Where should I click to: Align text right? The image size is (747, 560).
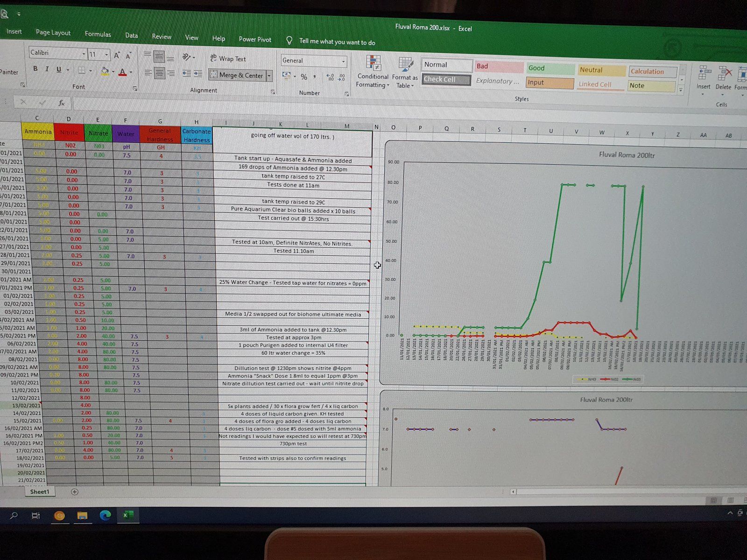click(x=171, y=74)
